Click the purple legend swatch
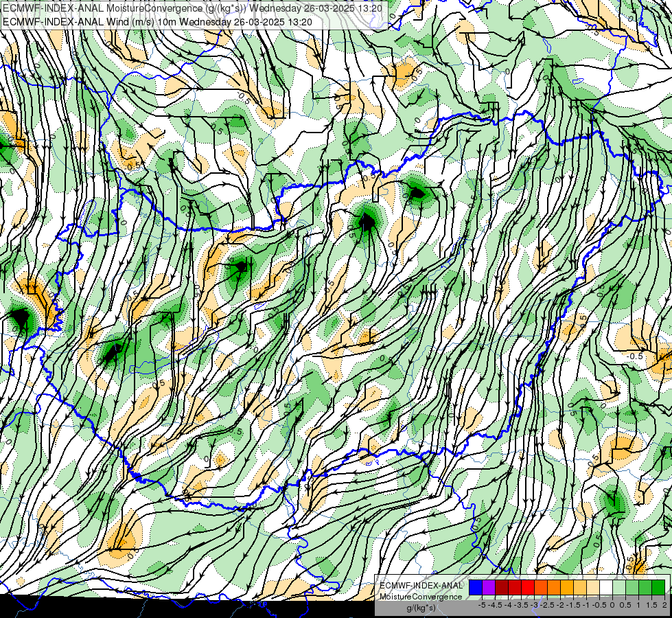The height and width of the screenshot is (618, 672). click(489, 588)
